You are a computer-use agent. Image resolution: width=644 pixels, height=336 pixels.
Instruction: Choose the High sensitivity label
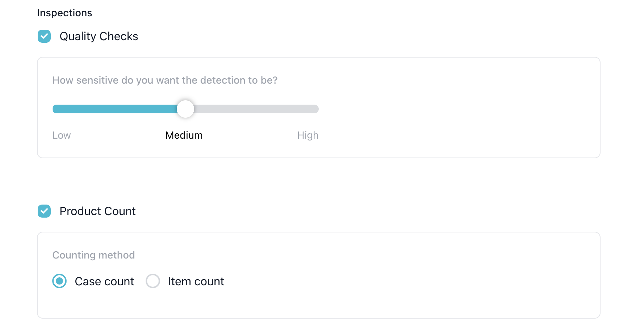tap(308, 135)
